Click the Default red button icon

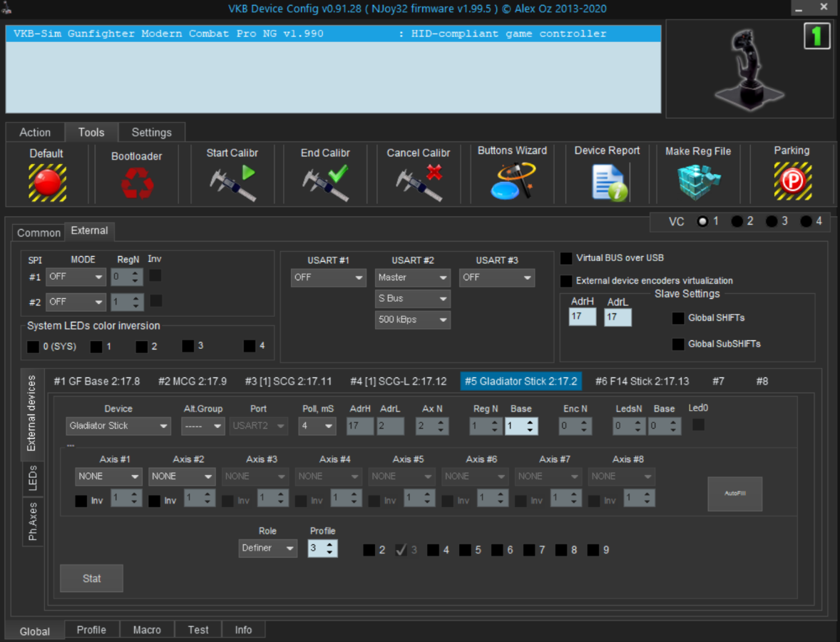pyautogui.click(x=47, y=183)
